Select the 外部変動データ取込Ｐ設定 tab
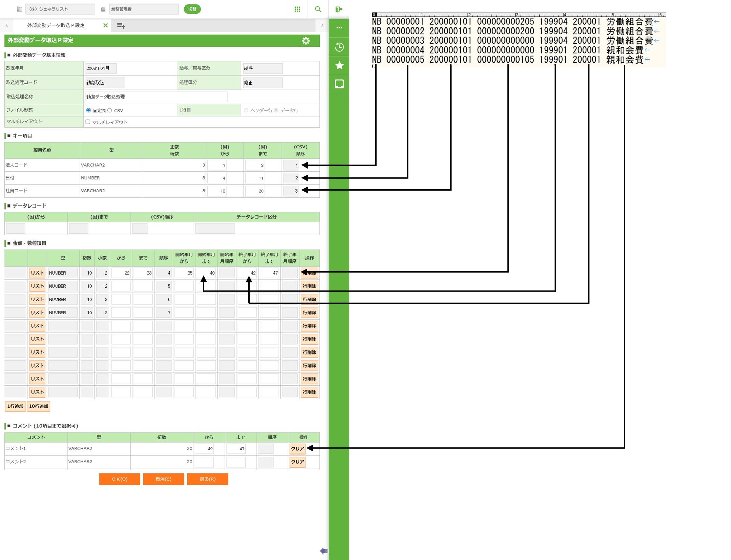The image size is (731, 560). tap(56, 25)
